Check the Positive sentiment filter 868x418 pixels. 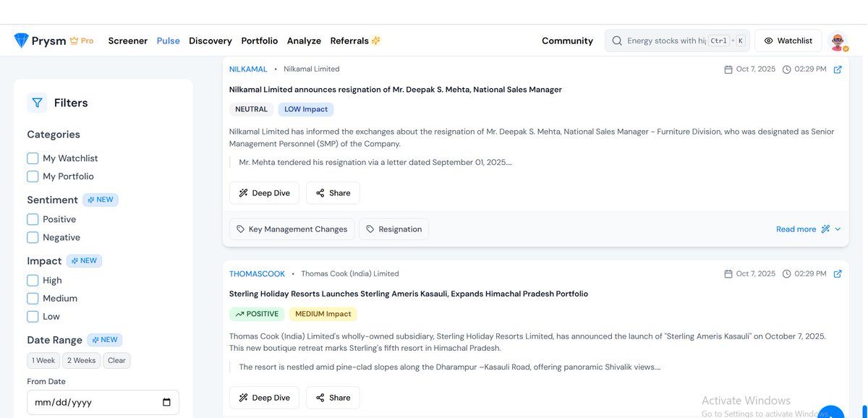[x=33, y=219]
